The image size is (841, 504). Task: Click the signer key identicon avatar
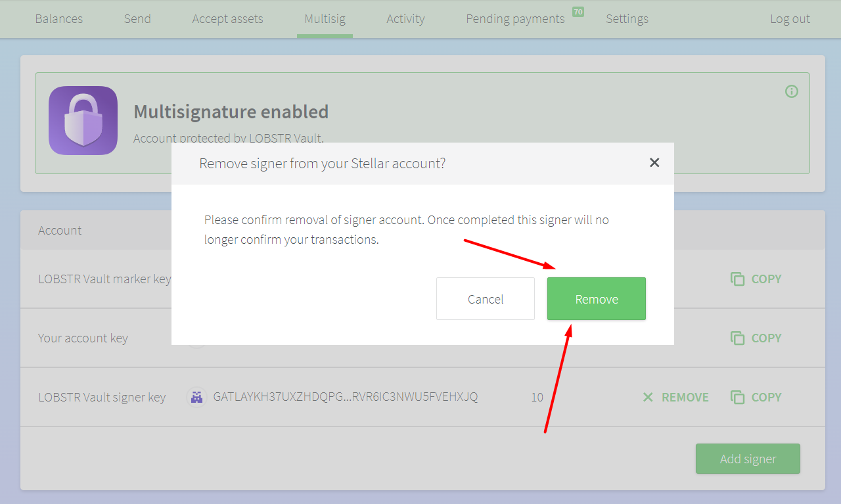(x=196, y=397)
